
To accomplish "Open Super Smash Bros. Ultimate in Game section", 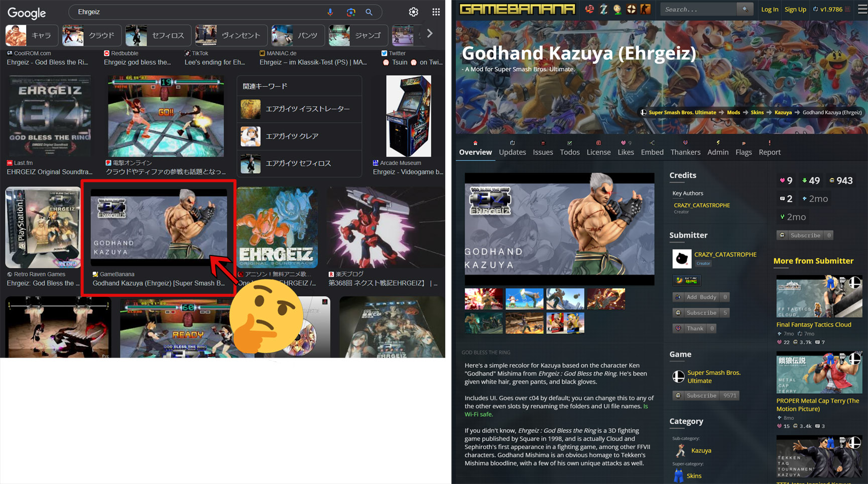I will point(714,377).
